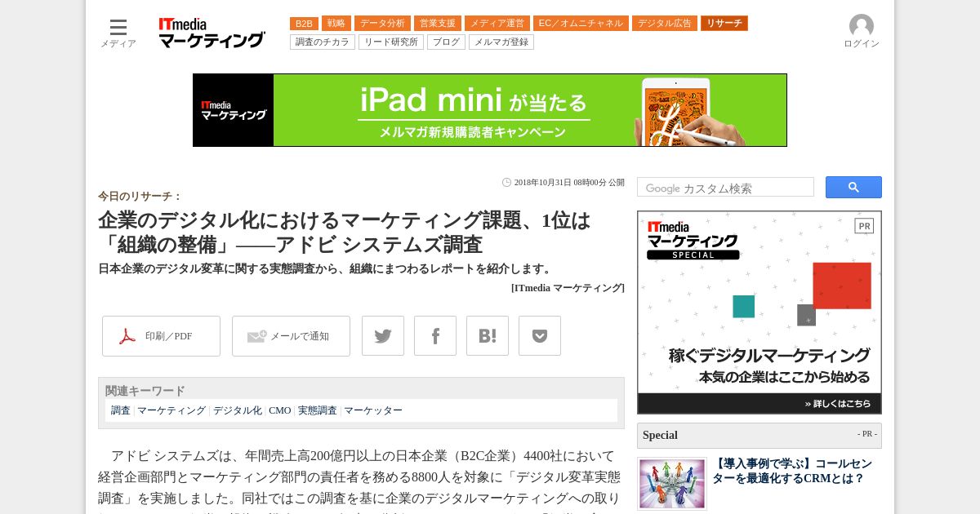
Task: Click the blue Google search button
Action: (x=853, y=188)
